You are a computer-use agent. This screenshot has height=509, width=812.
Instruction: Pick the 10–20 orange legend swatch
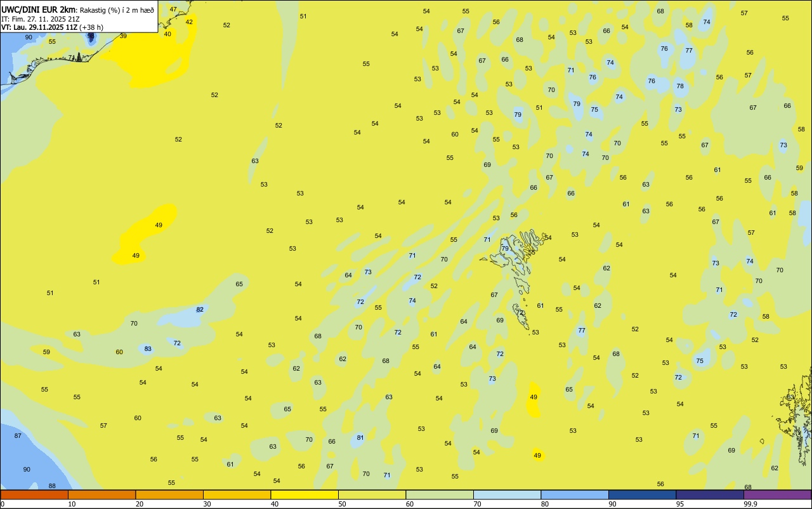(101, 494)
